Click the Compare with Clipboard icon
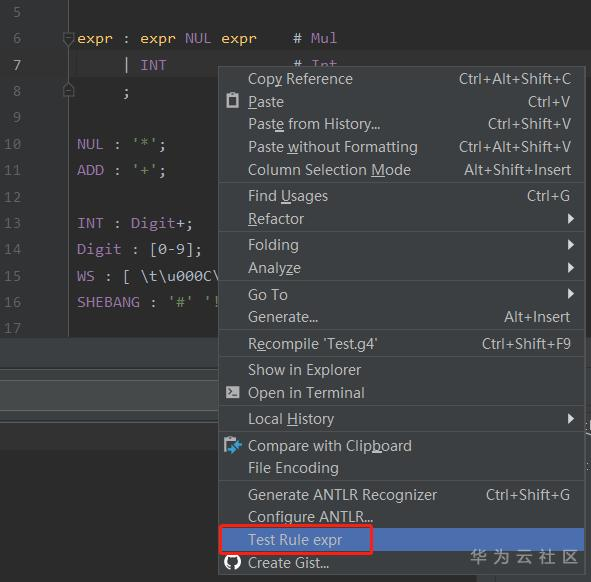 [x=233, y=445]
